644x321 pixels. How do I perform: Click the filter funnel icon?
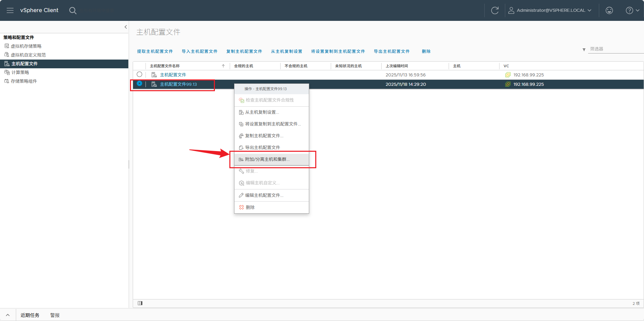(584, 50)
